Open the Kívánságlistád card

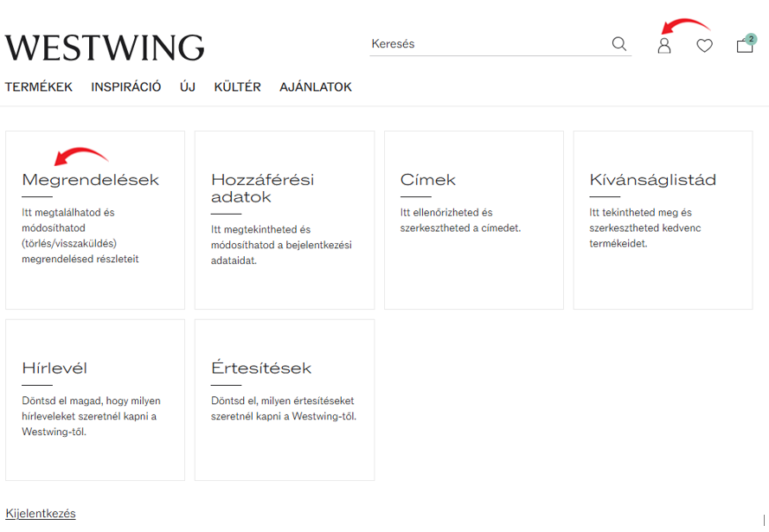click(663, 221)
